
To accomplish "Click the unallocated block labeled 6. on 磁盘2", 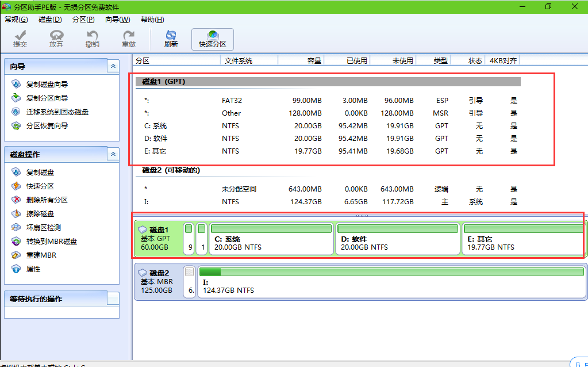I will [189, 282].
